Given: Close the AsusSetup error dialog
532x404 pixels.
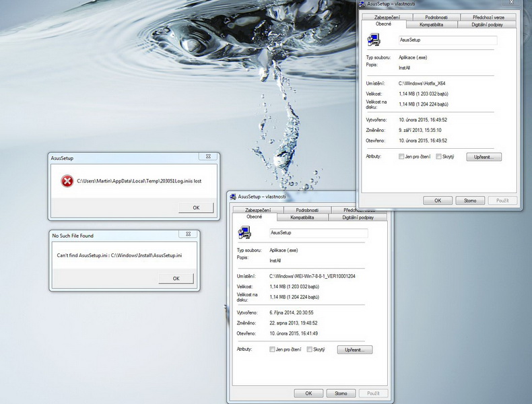Looking at the screenshot, I should (x=208, y=156).
